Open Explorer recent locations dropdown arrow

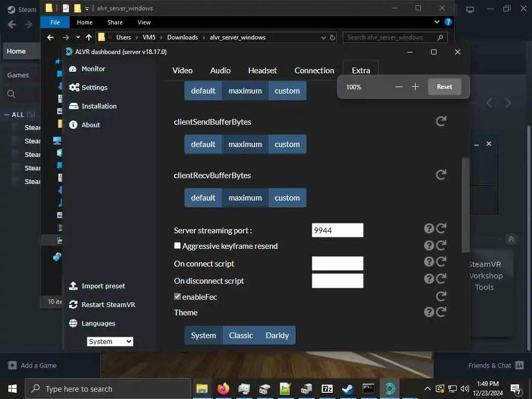click(x=78, y=37)
